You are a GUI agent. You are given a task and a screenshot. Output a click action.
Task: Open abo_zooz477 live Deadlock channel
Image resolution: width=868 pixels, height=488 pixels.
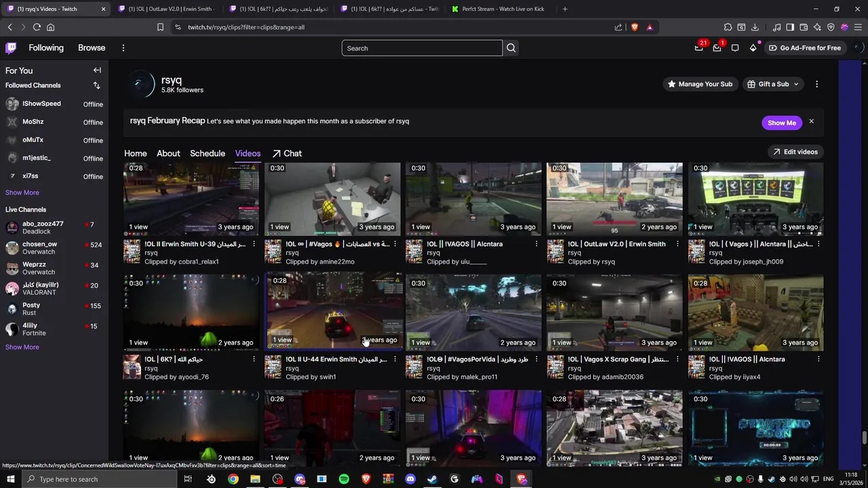click(x=54, y=228)
